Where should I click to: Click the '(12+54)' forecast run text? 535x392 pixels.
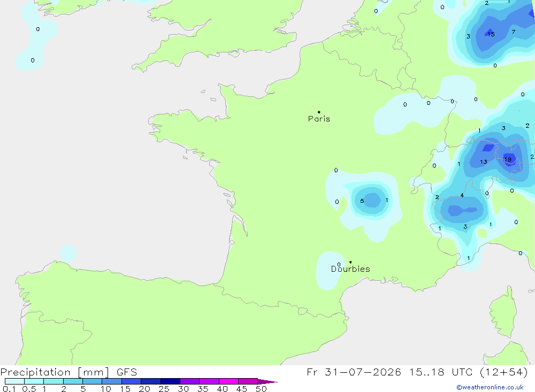pyautogui.click(x=504, y=372)
